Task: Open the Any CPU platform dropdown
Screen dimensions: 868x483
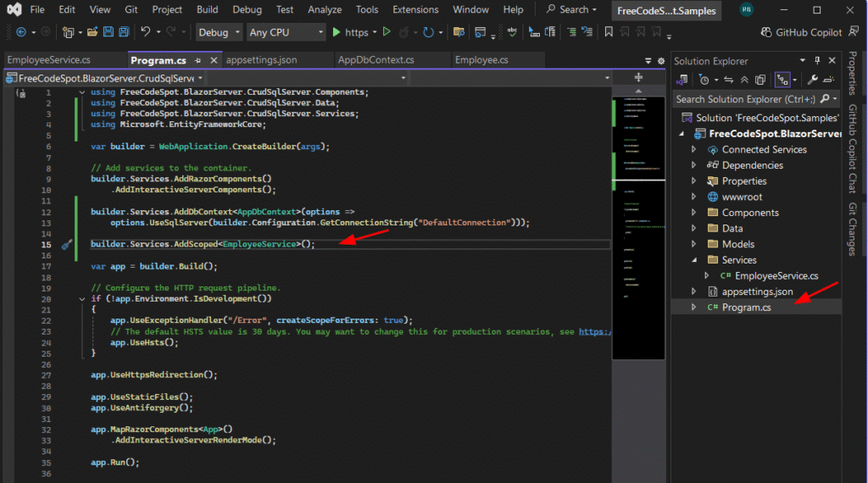Action: (x=286, y=32)
